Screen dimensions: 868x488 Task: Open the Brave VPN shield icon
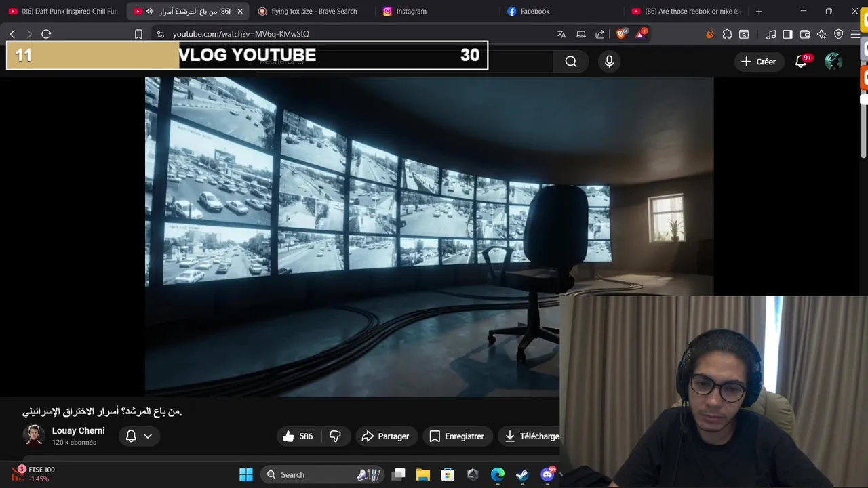pos(839,34)
